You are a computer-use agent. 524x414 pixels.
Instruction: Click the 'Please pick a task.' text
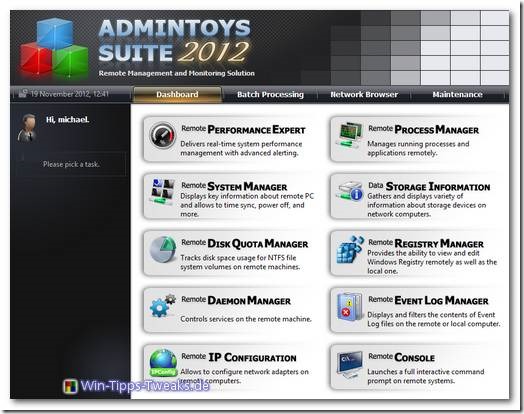[x=71, y=164]
